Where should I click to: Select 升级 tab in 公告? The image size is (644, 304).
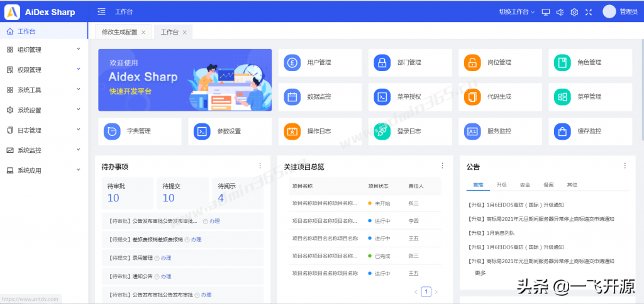click(x=501, y=185)
